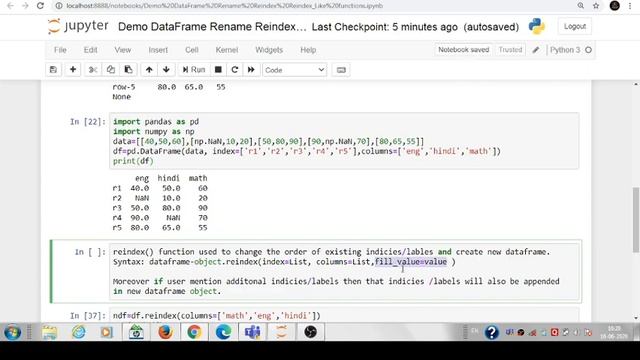
Task: Open Windows Start button
Action: click(x=12, y=332)
